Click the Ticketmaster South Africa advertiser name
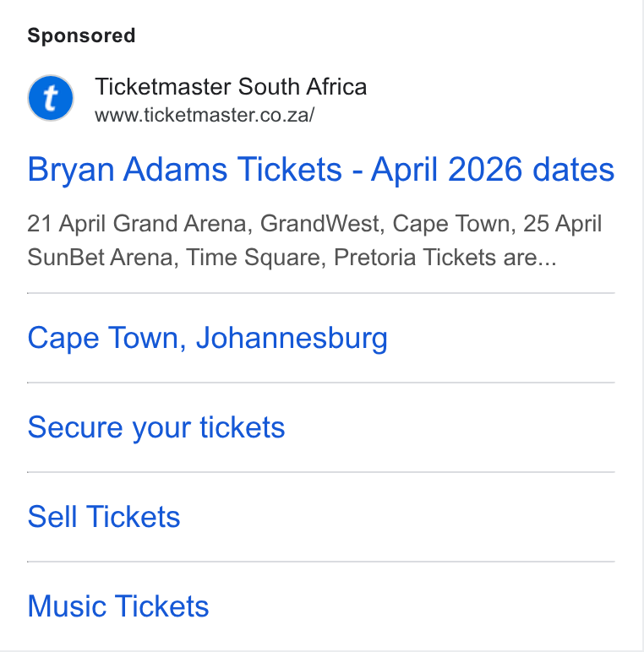The width and height of the screenshot is (644, 652). 231,86
